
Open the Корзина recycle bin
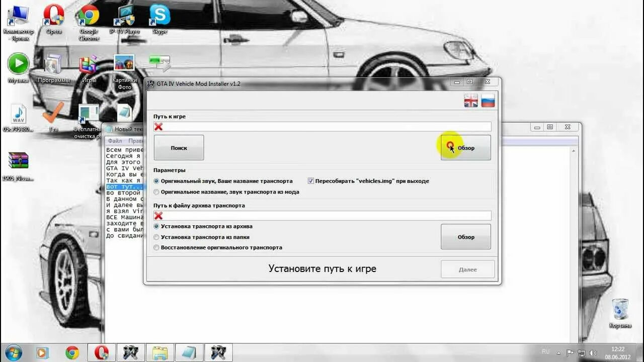(x=620, y=313)
